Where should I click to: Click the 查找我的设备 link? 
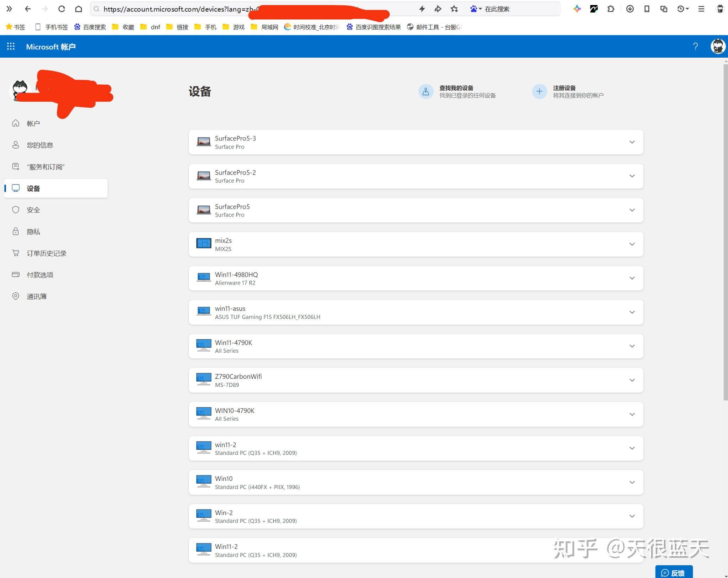click(x=456, y=88)
